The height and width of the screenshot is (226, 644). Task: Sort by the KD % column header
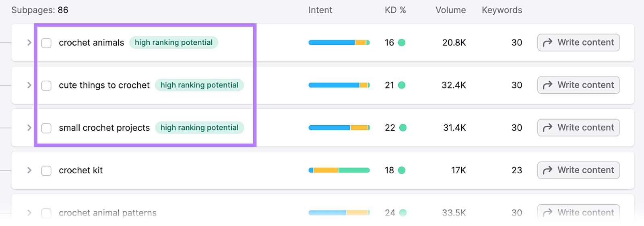[395, 10]
